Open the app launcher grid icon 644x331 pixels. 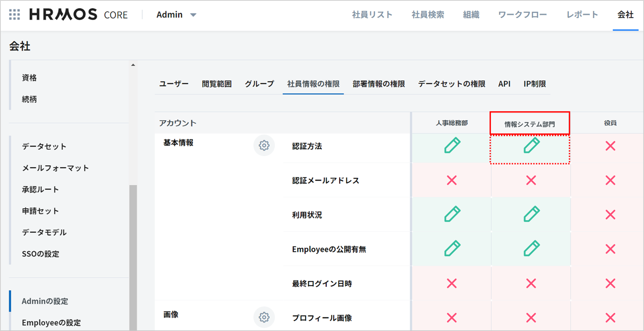pos(14,14)
